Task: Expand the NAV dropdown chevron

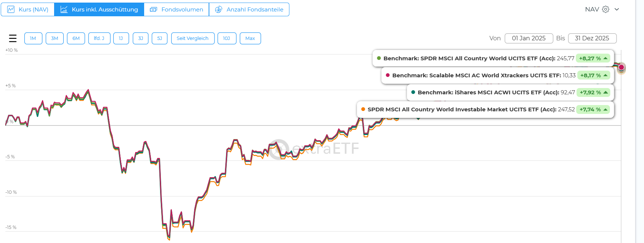Action: click(x=617, y=9)
